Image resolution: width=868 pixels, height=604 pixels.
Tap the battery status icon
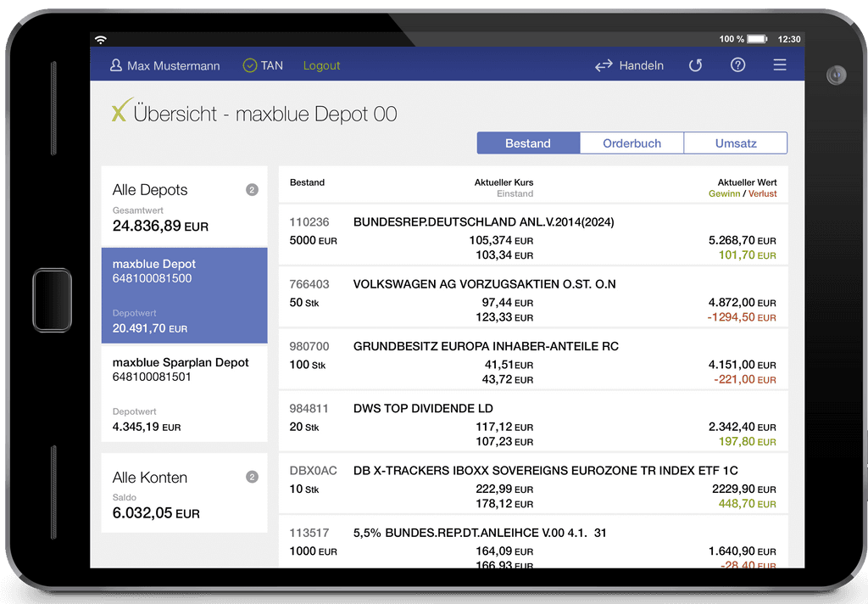[x=757, y=39]
